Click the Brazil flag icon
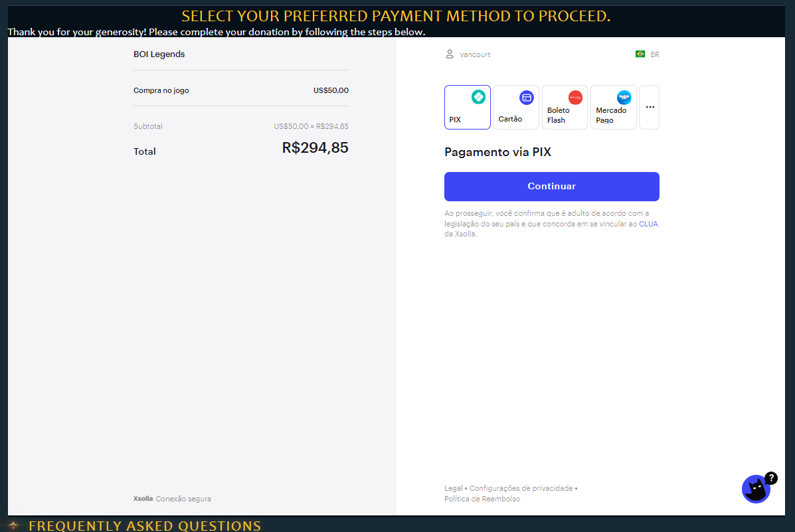The width and height of the screenshot is (795, 532). pyautogui.click(x=640, y=54)
